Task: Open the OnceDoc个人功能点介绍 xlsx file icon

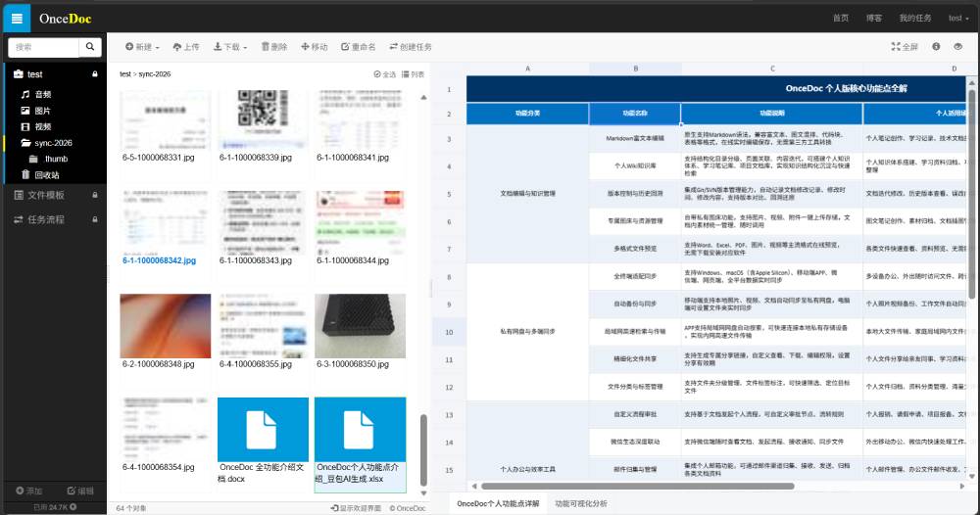Action: point(360,430)
